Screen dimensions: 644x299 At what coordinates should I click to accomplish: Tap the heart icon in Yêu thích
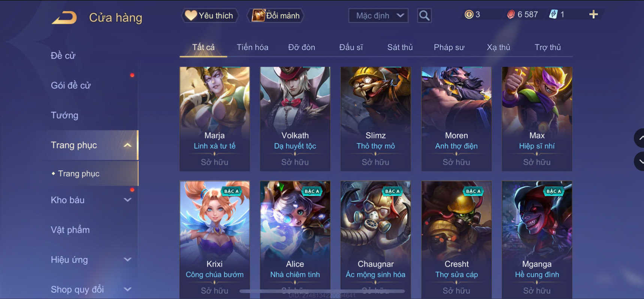pyautogui.click(x=191, y=15)
